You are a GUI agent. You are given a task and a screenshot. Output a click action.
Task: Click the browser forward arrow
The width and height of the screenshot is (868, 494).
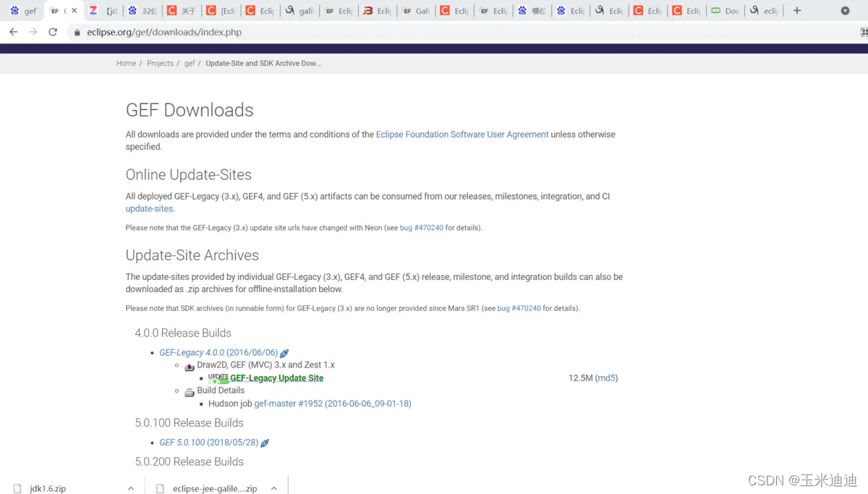(33, 32)
